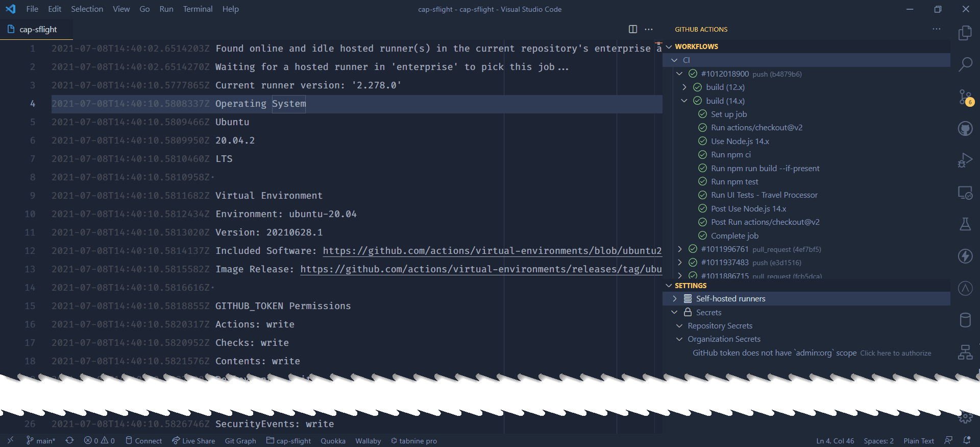Collapse the build (14.x) job

click(684, 101)
